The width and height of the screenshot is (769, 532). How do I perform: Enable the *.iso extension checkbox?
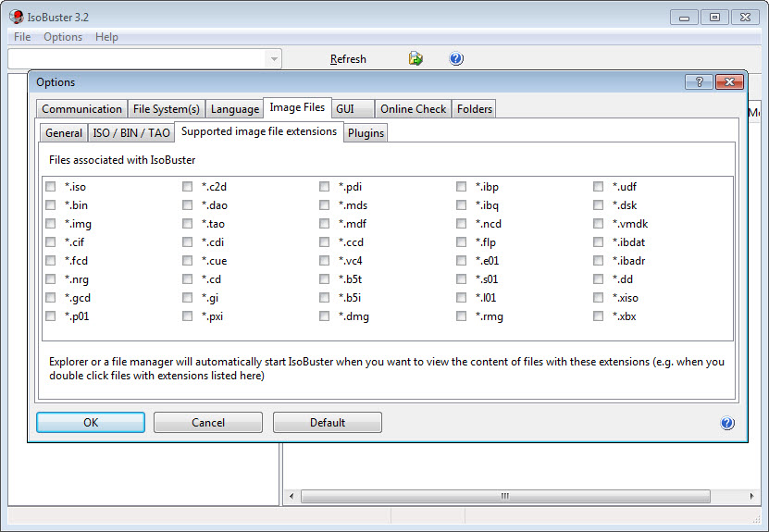(51, 186)
